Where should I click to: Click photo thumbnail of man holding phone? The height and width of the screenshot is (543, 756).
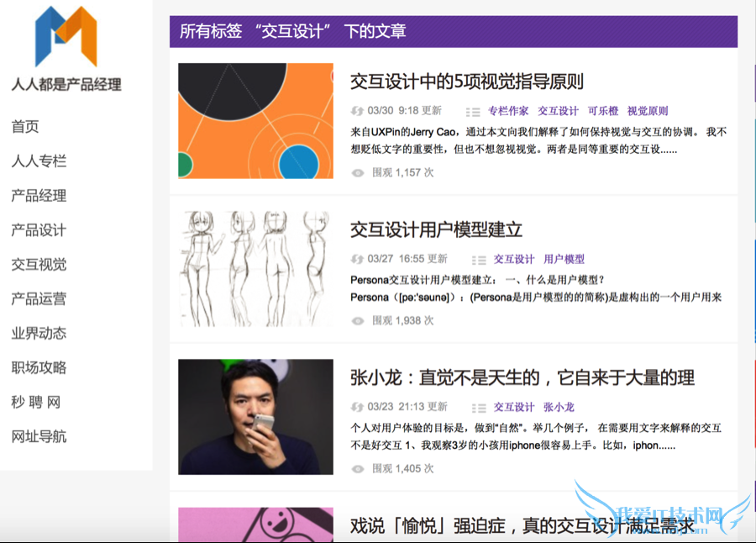tap(255, 417)
